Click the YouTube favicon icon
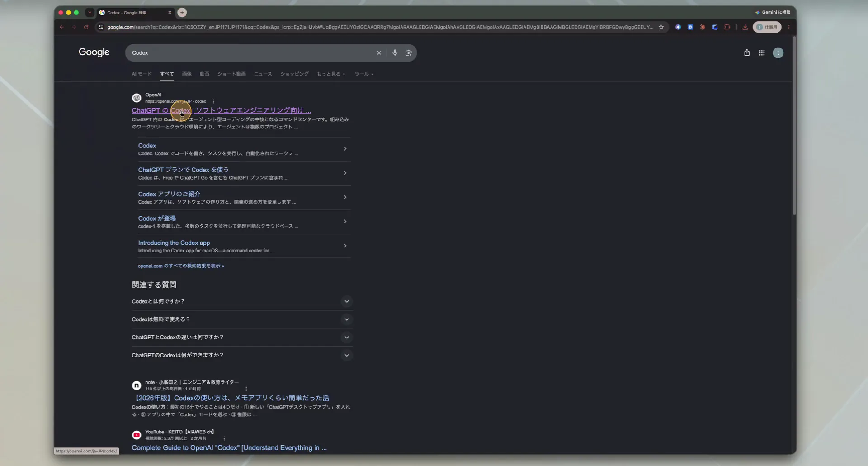The height and width of the screenshot is (466, 868). (x=137, y=435)
